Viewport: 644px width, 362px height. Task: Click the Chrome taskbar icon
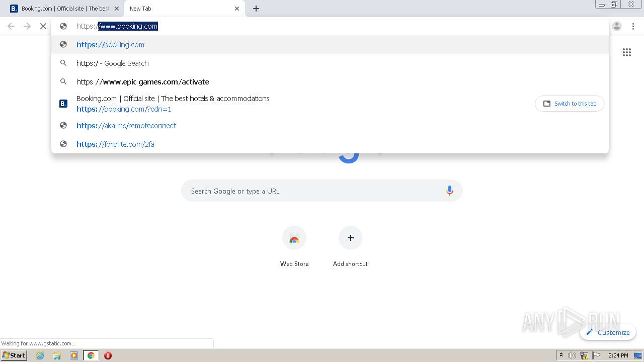pyautogui.click(x=91, y=355)
